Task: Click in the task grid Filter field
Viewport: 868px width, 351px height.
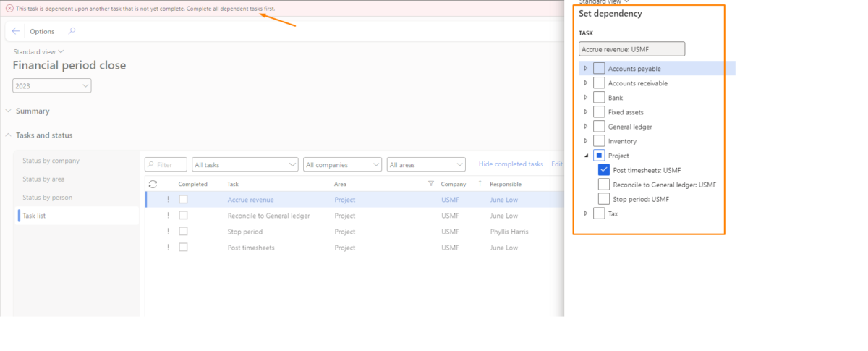Action: point(166,165)
